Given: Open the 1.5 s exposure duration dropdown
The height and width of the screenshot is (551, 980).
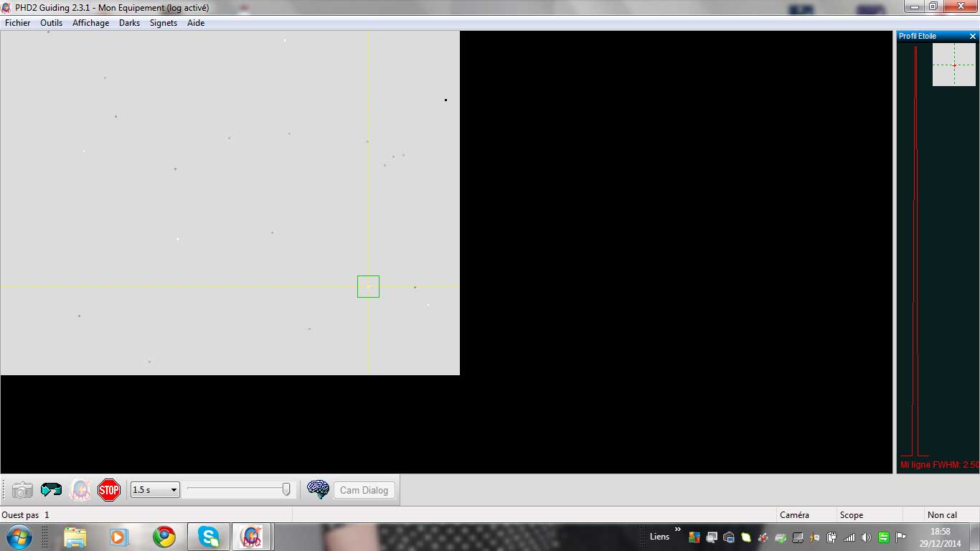Looking at the screenshot, I should 155,490.
